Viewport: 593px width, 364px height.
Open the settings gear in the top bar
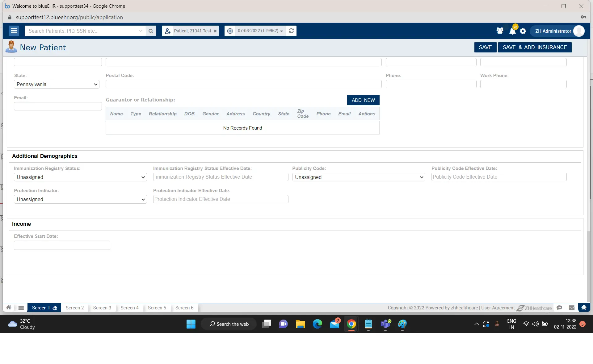523,31
